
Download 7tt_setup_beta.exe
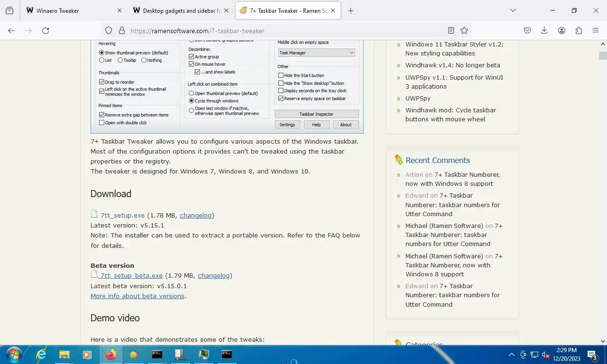[x=131, y=275]
